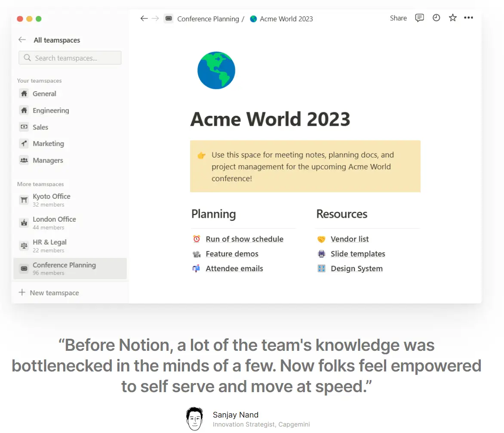The width and height of the screenshot is (504, 433).
Task: Click the globe icon in the breadcrumb
Action: [x=254, y=19]
